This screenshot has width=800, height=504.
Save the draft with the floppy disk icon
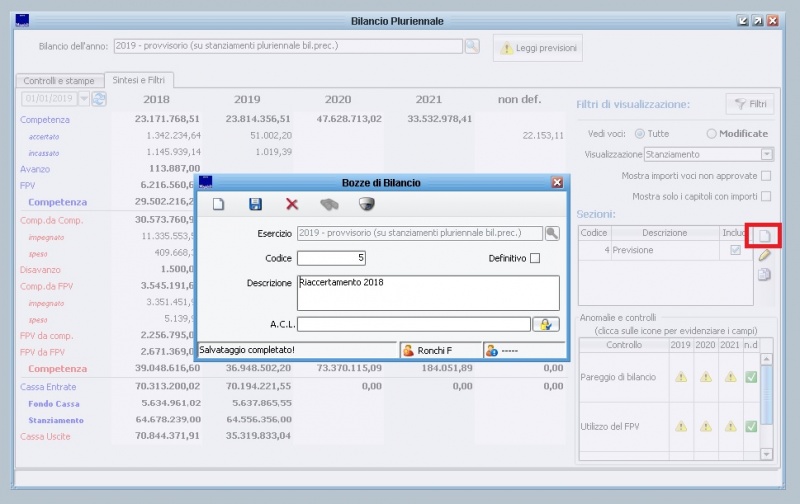(x=255, y=204)
